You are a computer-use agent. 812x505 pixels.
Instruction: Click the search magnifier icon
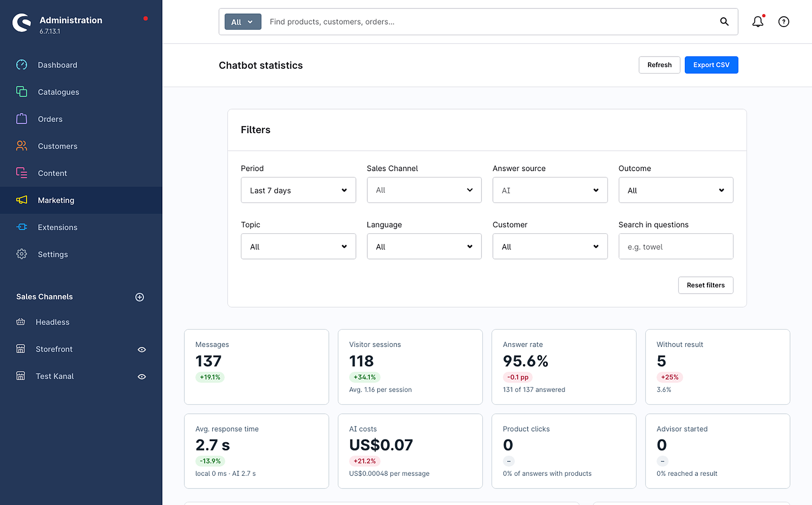(x=724, y=22)
